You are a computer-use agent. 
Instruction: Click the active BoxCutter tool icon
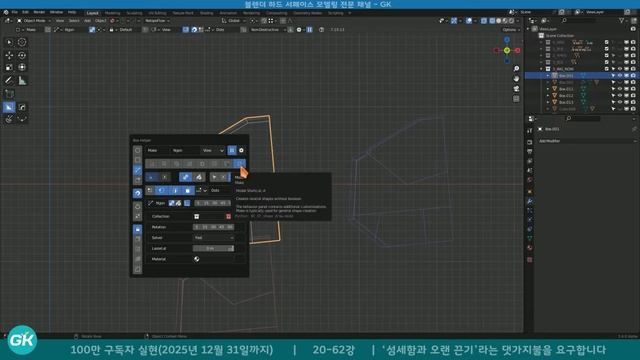[9, 107]
